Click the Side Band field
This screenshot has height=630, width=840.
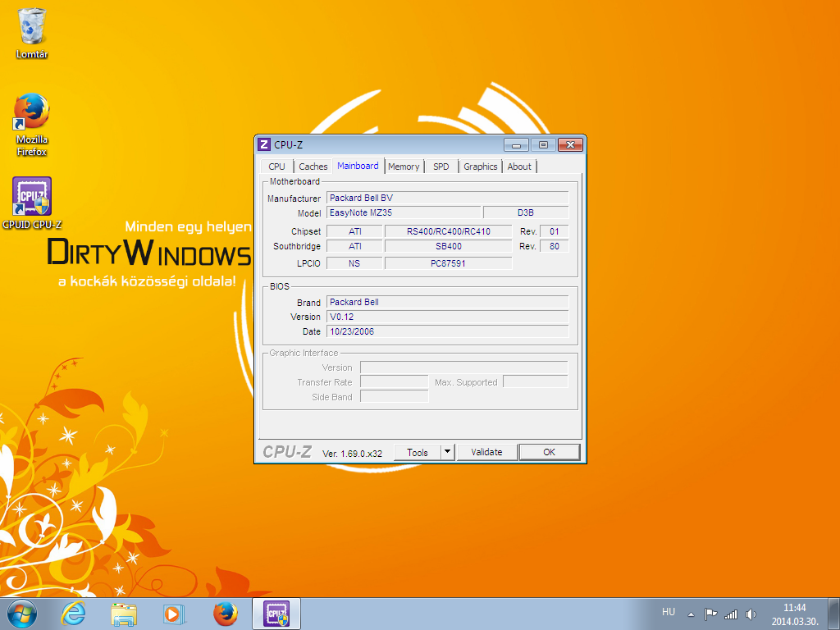[395, 396]
